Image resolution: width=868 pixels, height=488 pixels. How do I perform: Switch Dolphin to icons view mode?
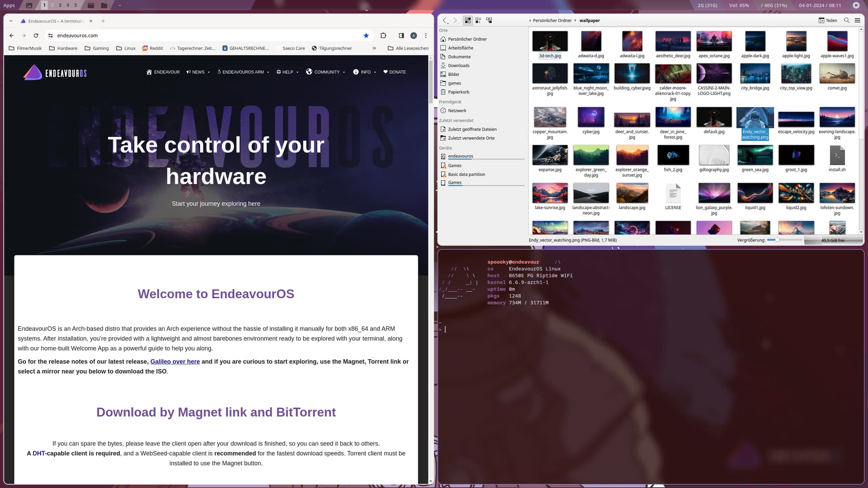coord(468,20)
